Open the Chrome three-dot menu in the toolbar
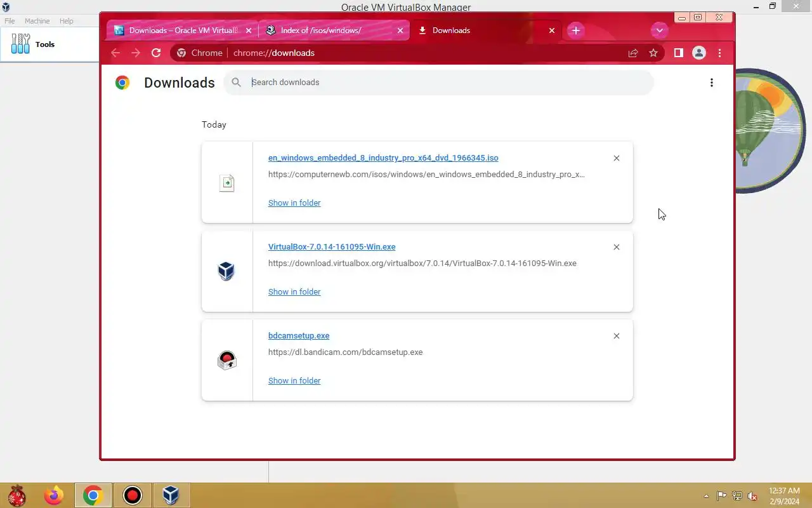The height and width of the screenshot is (508, 812). tap(719, 53)
